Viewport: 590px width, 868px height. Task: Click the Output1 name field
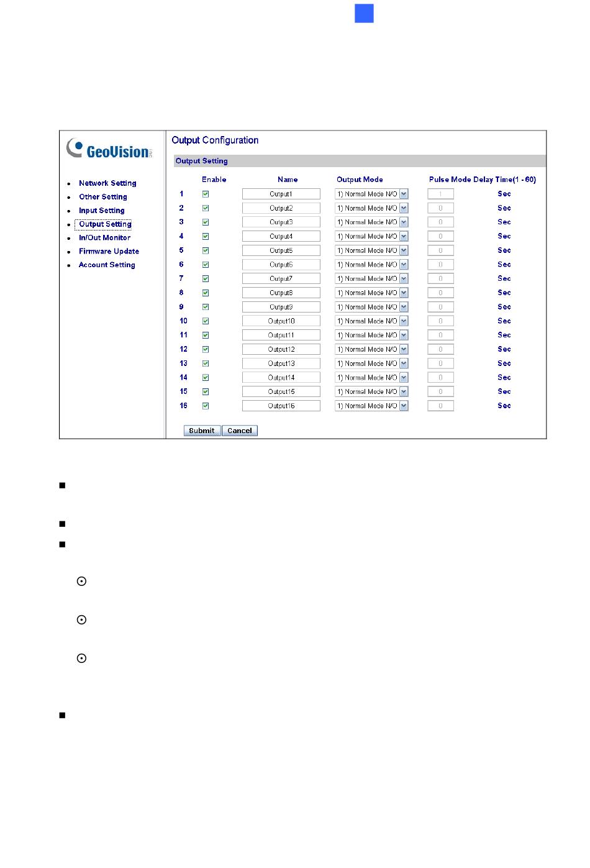pos(281,194)
